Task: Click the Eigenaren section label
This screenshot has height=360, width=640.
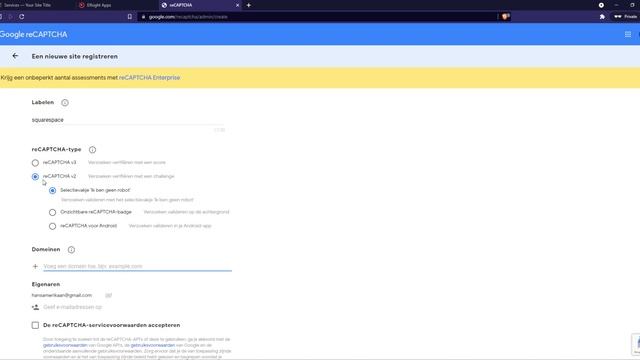Action: pyautogui.click(x=46, y=284)
